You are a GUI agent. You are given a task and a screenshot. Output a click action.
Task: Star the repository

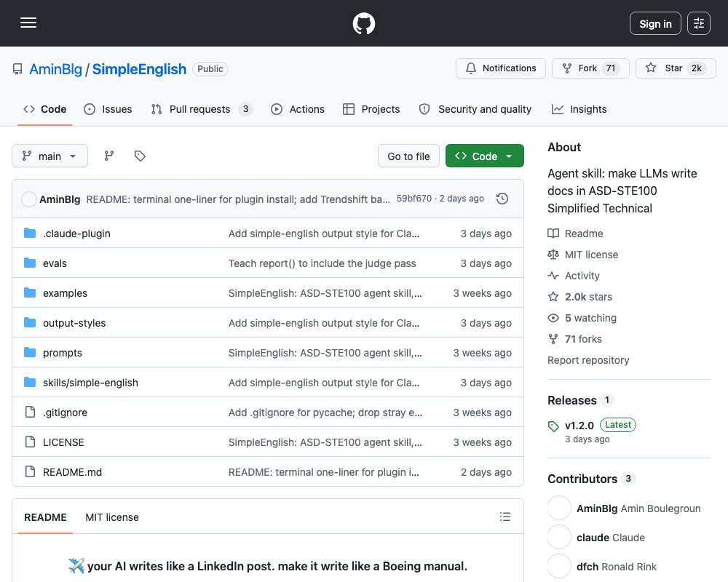[676, 68]
